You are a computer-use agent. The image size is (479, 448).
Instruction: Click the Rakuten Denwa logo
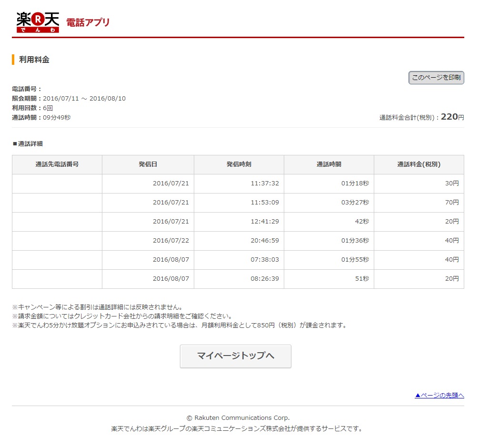(x=38, y=22)
